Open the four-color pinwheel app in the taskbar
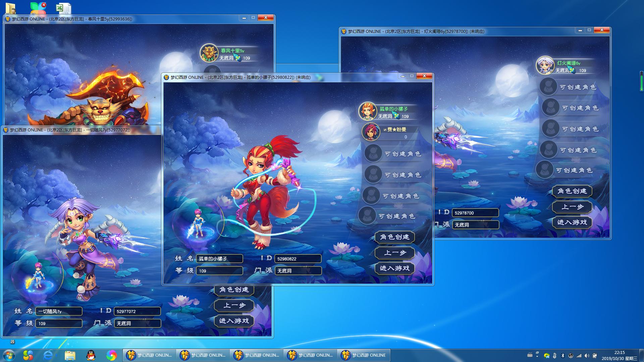The height and width of the screenshot is (362, 644). 28,355
